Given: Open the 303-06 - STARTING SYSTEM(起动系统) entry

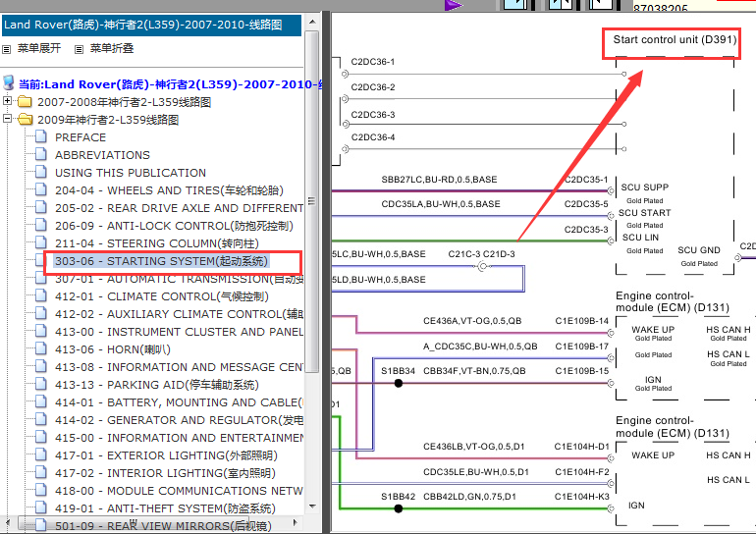Looking at the screenshot, I should pyautogui.click(x=161, y=261).
